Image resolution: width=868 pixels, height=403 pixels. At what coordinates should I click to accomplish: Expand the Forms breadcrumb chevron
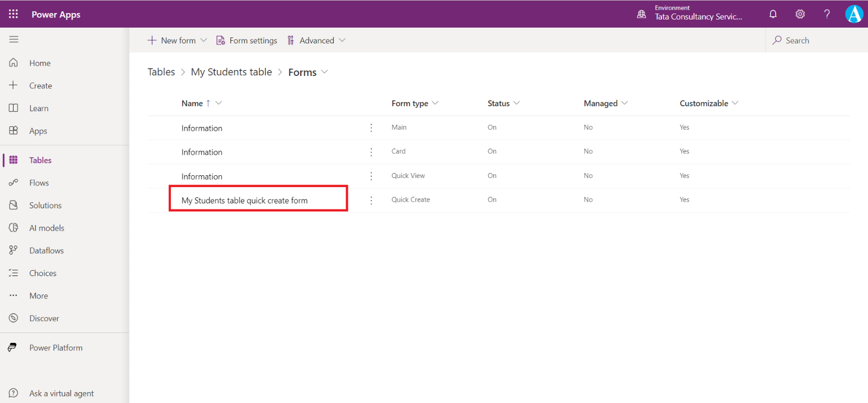pyautogui.click(x=324, y=72)
